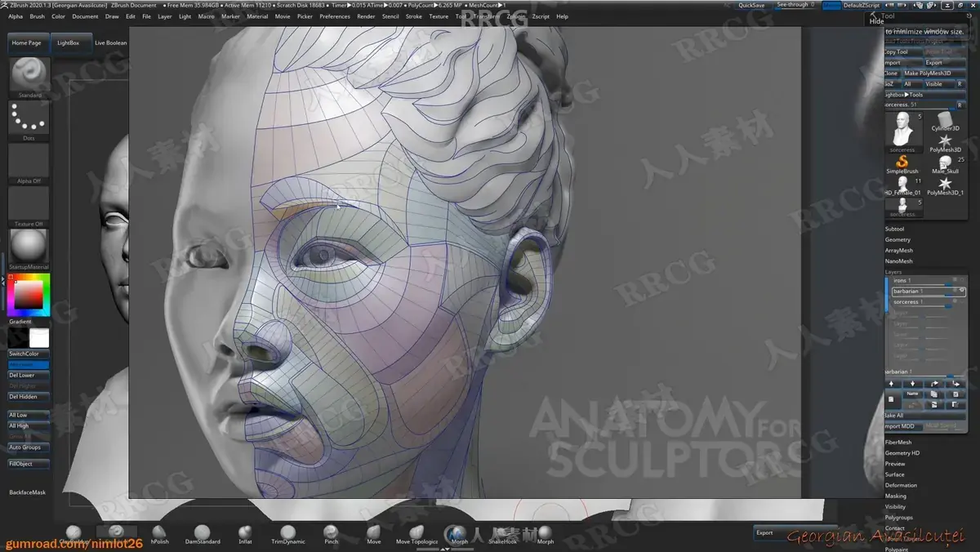
Task: Toggle visibility eye of irons layer
Action: pos(962,280)
